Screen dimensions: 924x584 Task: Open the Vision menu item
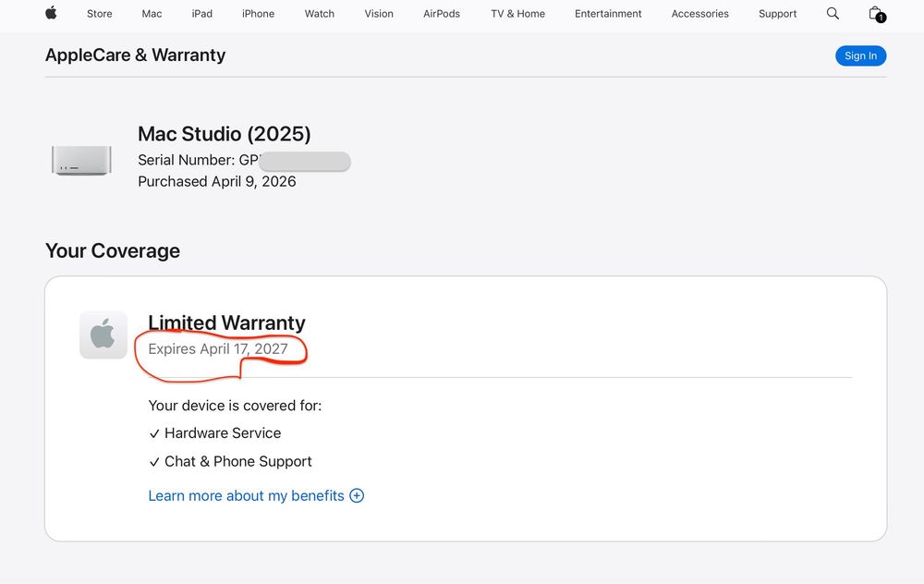click(379, 14)
